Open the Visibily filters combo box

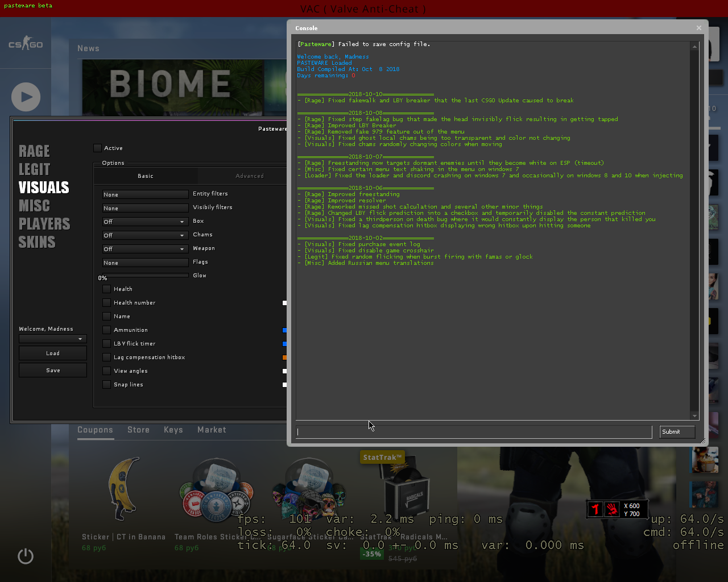pos(145,208)
